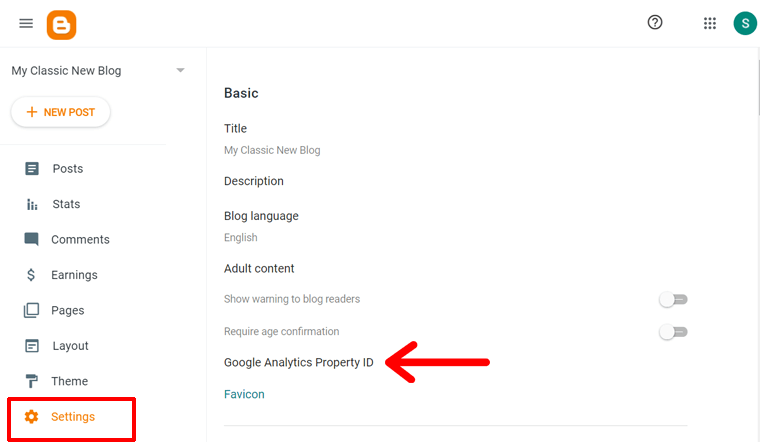Enable 'Require age confirmation' switch
Viewport: 760px width, 442px height.
pos(674,331)
